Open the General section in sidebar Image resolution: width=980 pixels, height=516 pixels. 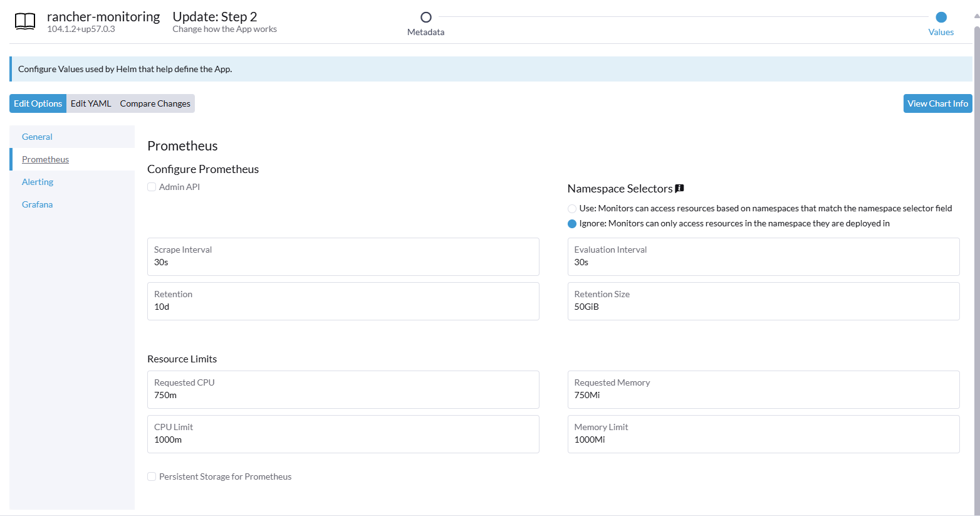pos(37,137)
